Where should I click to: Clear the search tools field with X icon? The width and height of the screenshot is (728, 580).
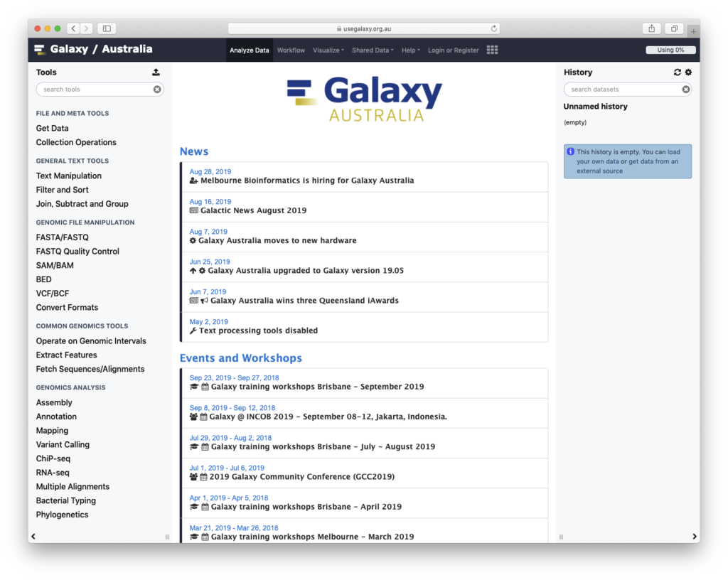[157, 89]
